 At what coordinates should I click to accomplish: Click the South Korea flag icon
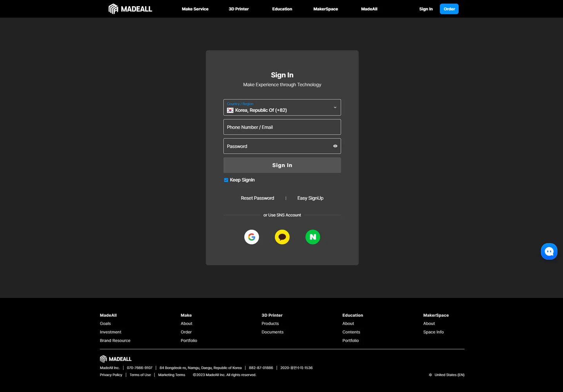coord(230,110)
